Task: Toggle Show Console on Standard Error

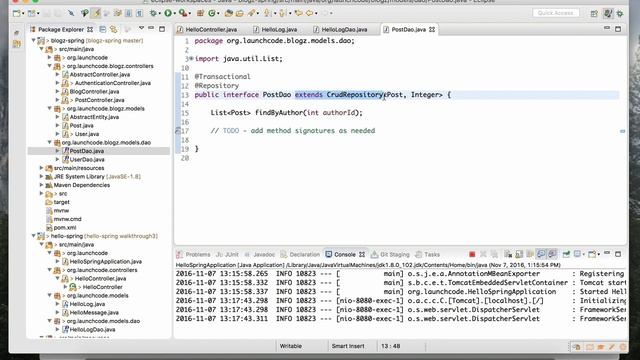Action: click(x=552, y=254)
